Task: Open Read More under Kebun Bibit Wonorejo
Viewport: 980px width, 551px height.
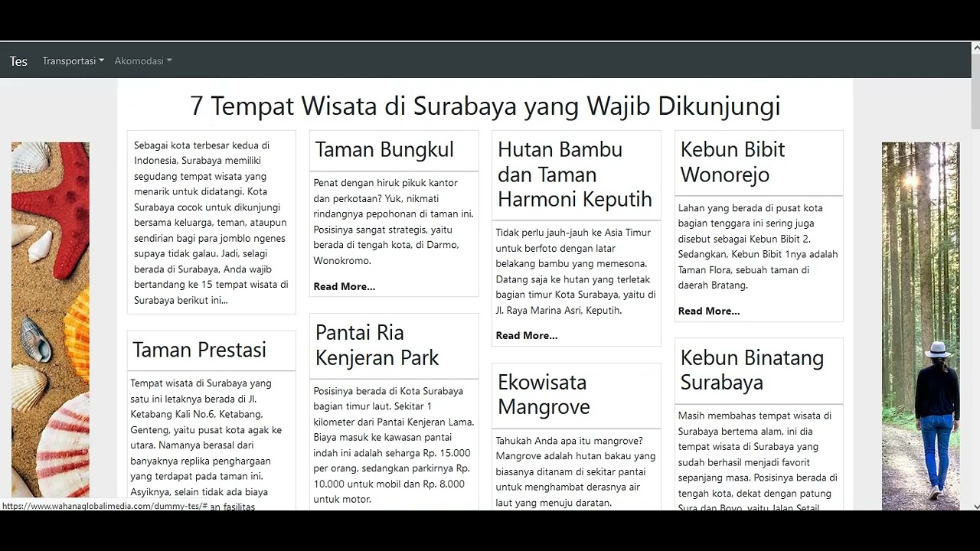Action: tap(709, 311)
